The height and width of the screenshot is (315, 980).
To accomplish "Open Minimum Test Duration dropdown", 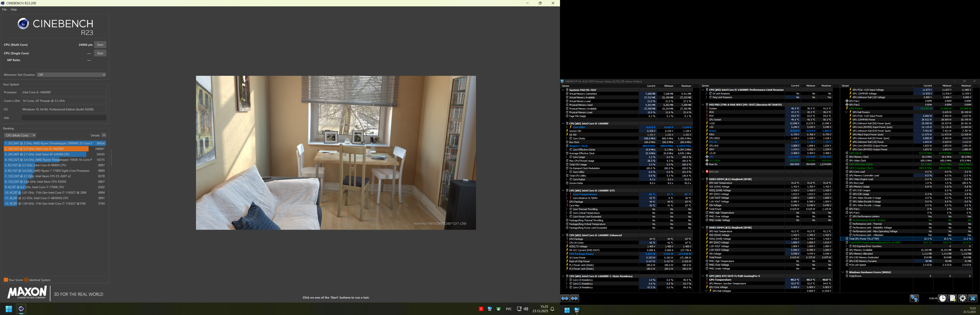I will (72, 75).
